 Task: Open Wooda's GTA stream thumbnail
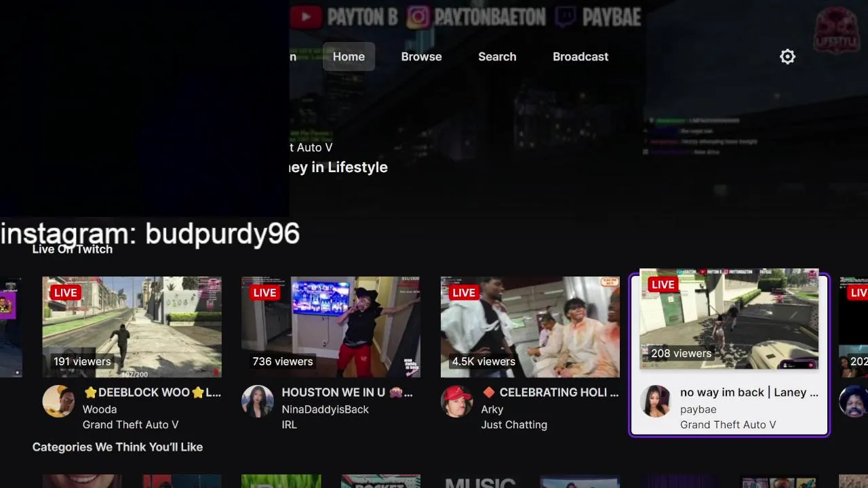tap(132, 327)
